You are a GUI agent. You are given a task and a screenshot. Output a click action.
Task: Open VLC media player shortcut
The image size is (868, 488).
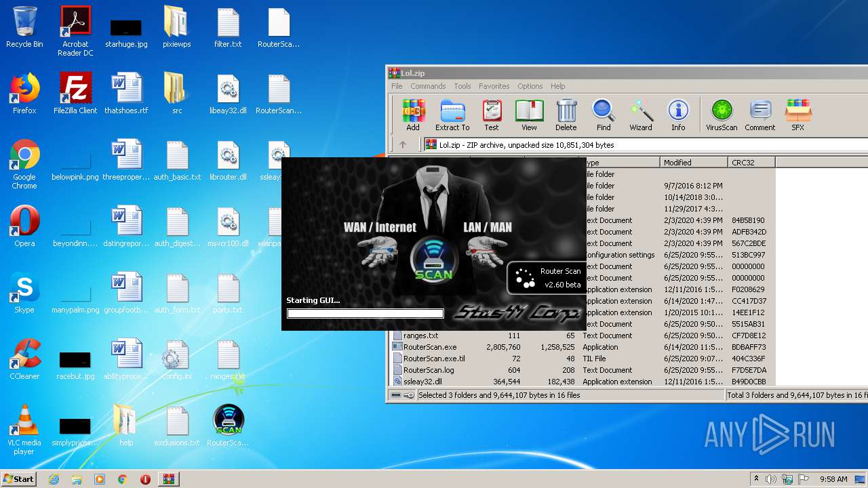coord(24,430)
